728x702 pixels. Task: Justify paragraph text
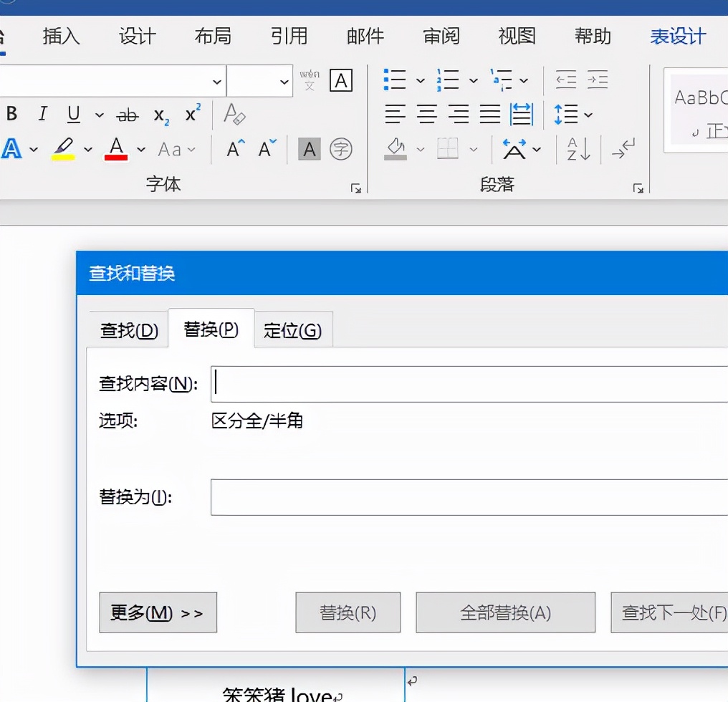(x=490, y=114)
